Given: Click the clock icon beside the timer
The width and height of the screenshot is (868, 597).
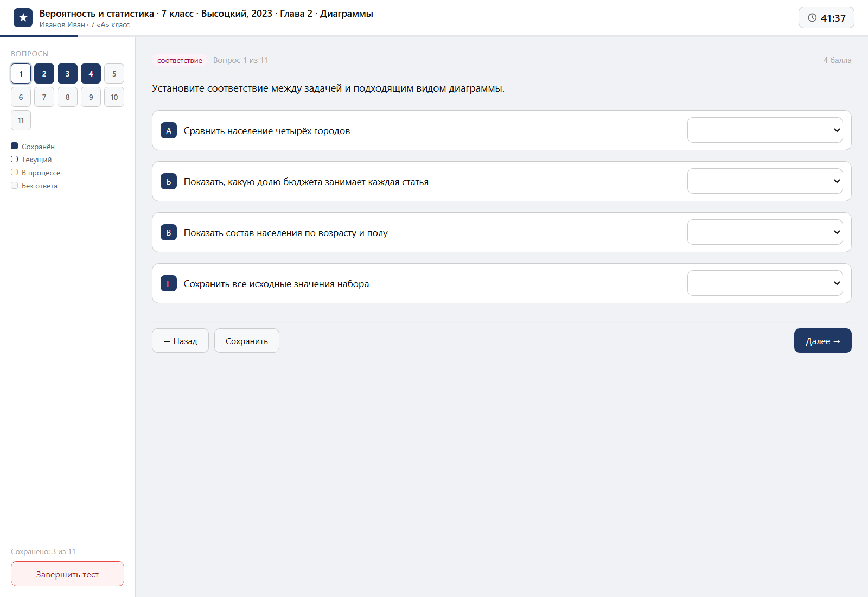Looking at the screenshot, I should point(812,18).
